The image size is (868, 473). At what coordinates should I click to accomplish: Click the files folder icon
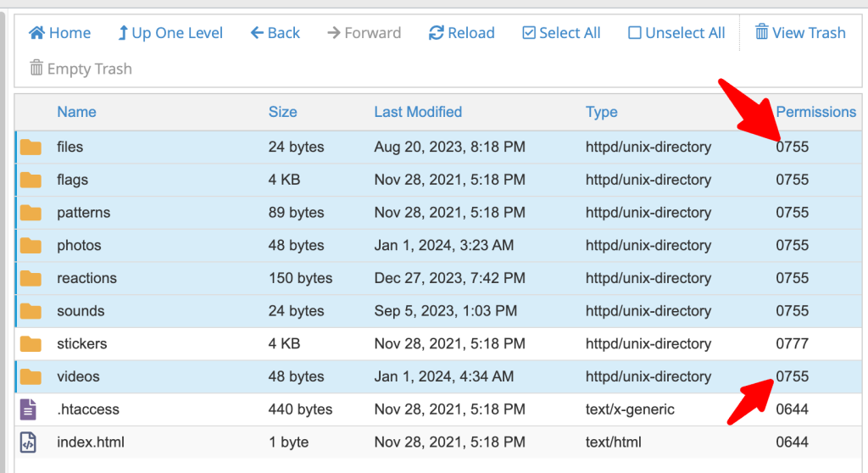(31, 147)
